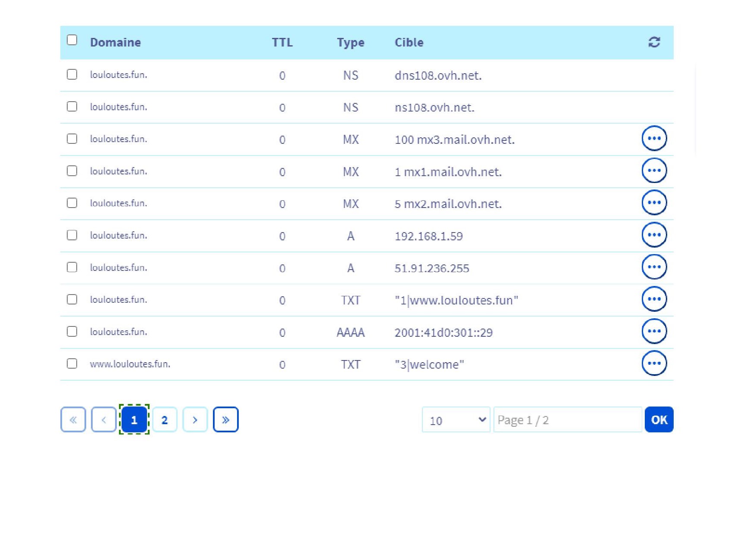
Task: Open actions menu for 5 mx2.mail.ovh.net record
Action: (x=654, y=203)
